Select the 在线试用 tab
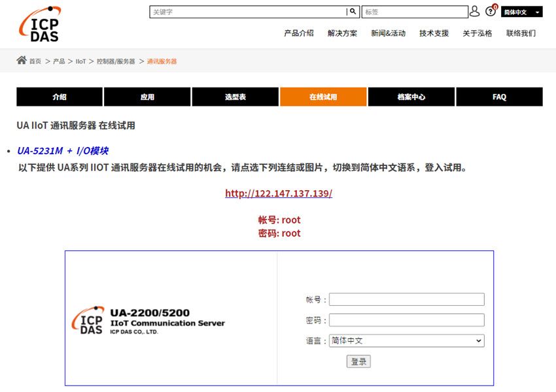Screen dimensions: 556x392 point(323,97)
